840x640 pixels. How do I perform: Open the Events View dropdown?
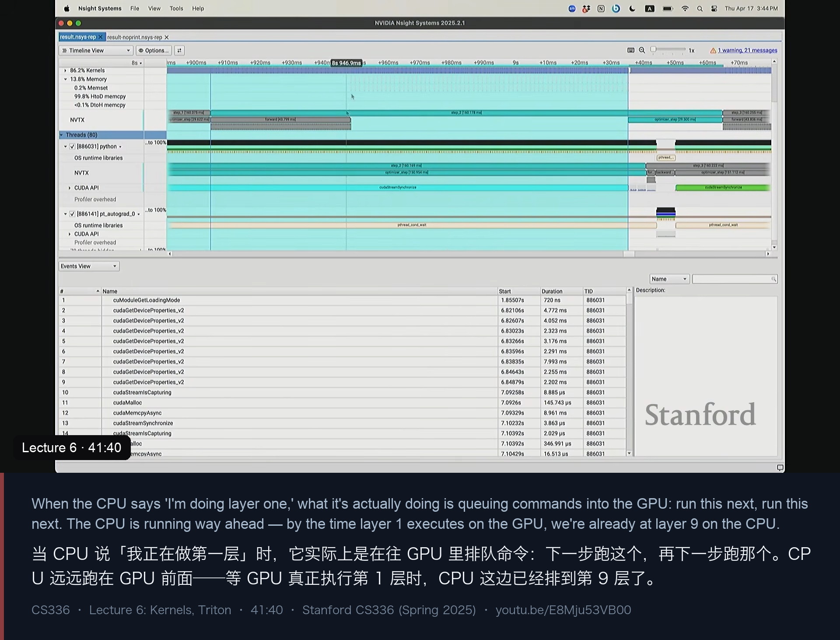(x=89, y=266)
